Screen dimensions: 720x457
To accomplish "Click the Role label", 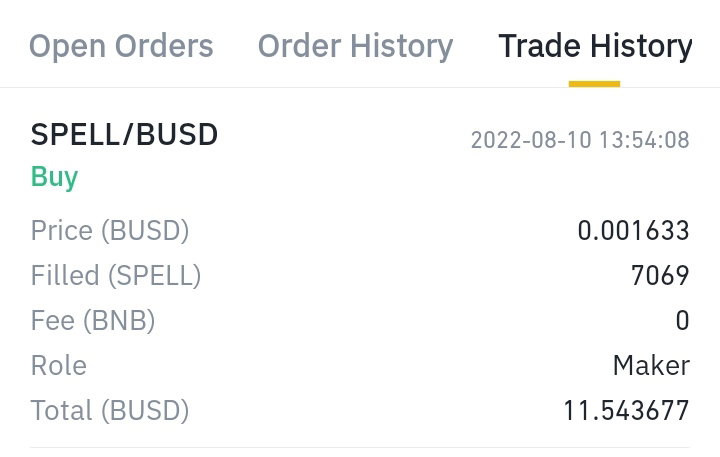I will (58, 366).
